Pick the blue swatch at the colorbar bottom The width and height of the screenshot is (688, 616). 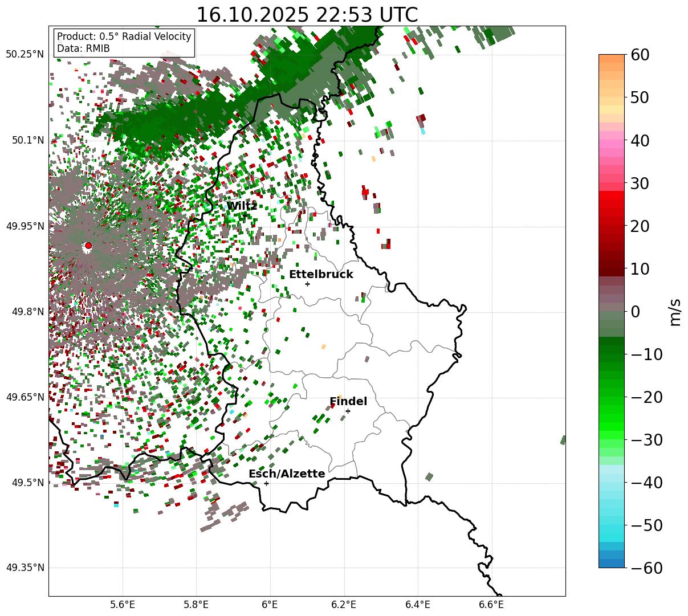[612, 563]
